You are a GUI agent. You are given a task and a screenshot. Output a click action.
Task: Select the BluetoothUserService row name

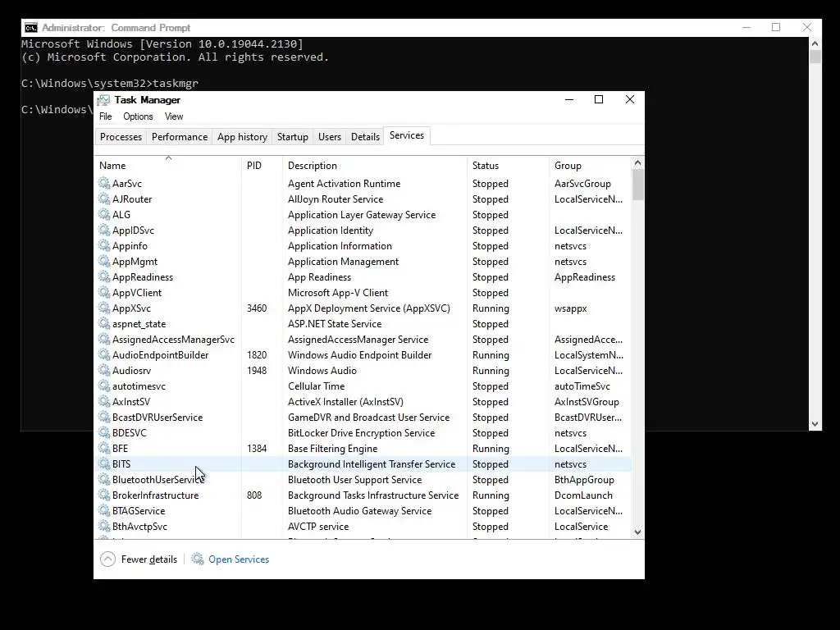click(158, 479)
